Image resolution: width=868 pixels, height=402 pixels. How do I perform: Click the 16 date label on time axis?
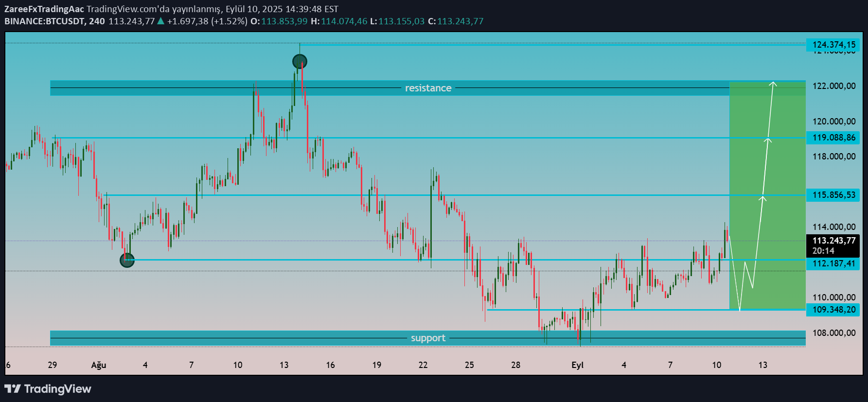(331, 365)
